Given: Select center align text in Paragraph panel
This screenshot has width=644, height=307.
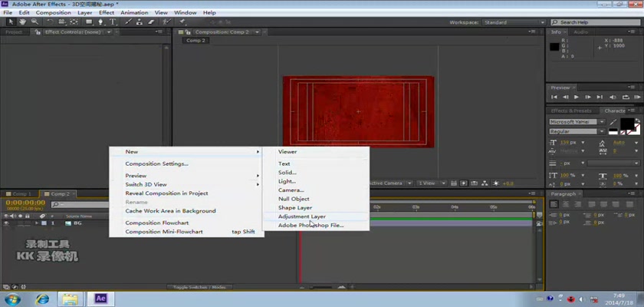Looking at the screenshot, I should pos(566,204).
